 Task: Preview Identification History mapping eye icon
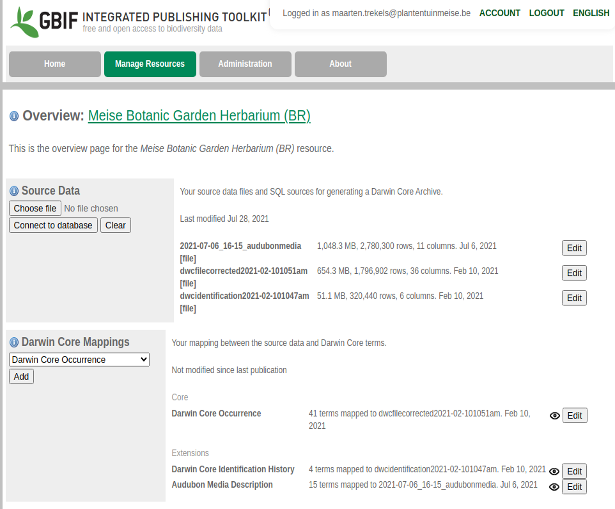[554, 471]
